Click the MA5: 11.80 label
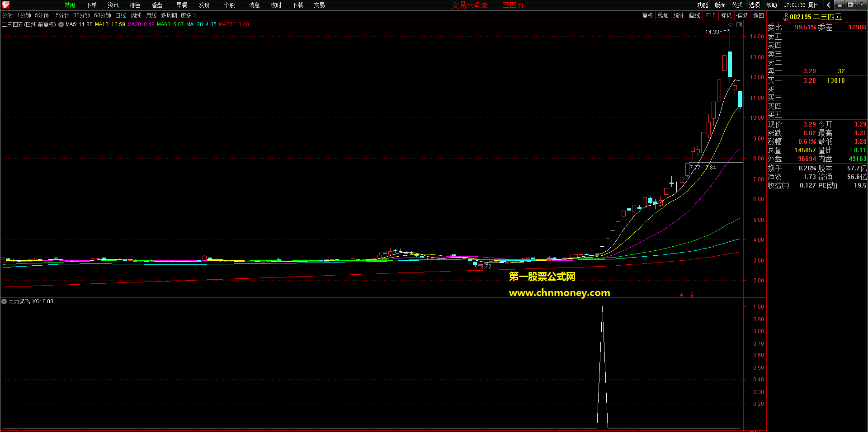The height and width of the screenshot is (432, 868). [79, 24]
